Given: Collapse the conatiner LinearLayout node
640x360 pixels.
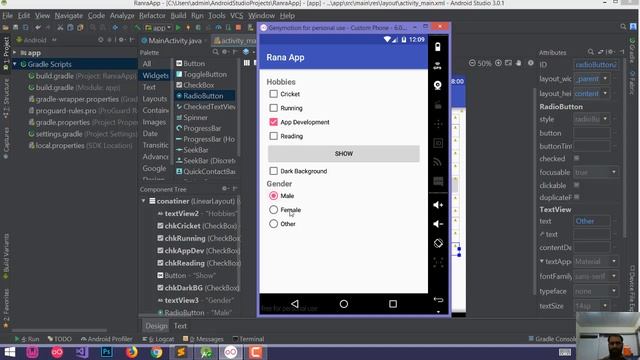Looking at the screenshot, I should 143,201.
